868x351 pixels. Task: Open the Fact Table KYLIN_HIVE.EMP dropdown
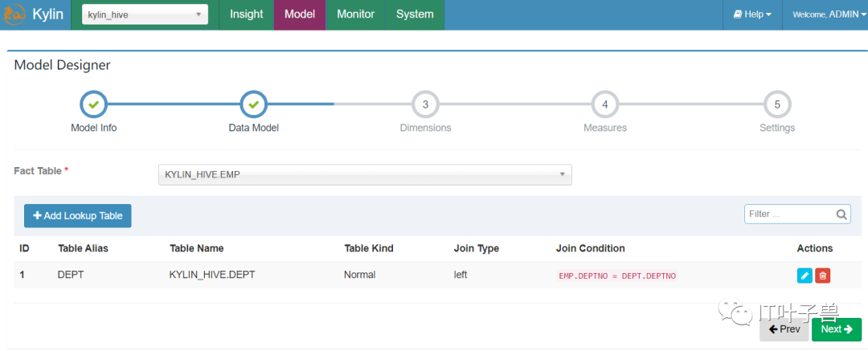tap(365, 174)
